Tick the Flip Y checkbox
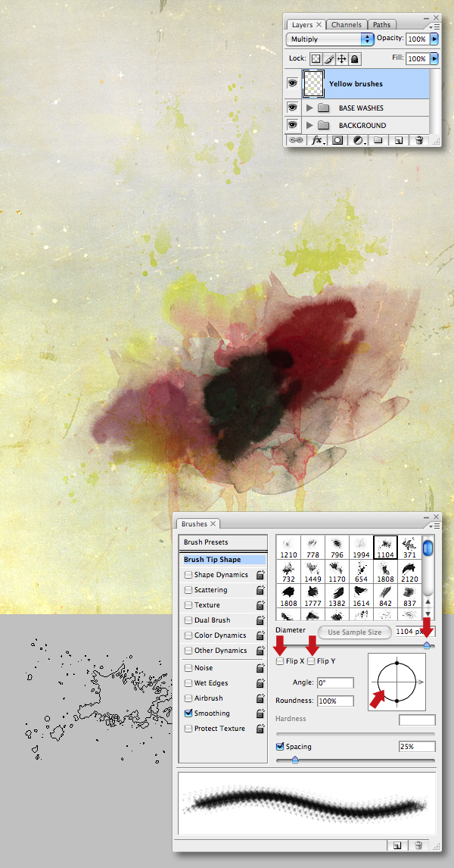 click(x=311, y=661)
